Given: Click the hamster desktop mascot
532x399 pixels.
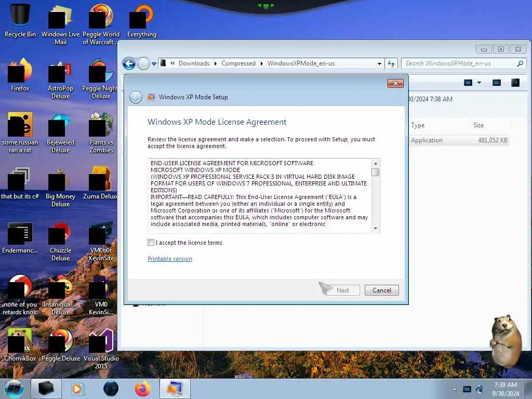Looking at the screenshot, I should pos(506,341).
